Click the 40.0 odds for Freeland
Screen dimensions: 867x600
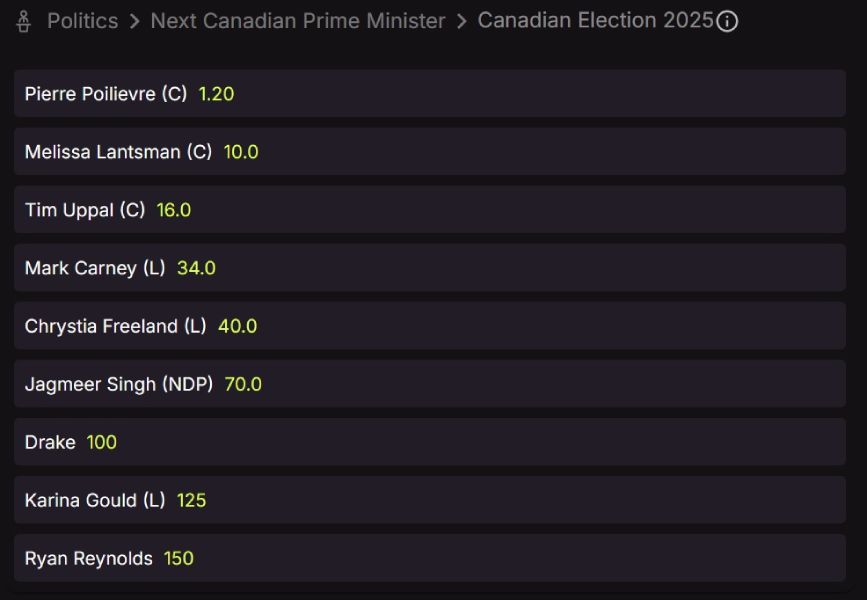tap(238, 326)
